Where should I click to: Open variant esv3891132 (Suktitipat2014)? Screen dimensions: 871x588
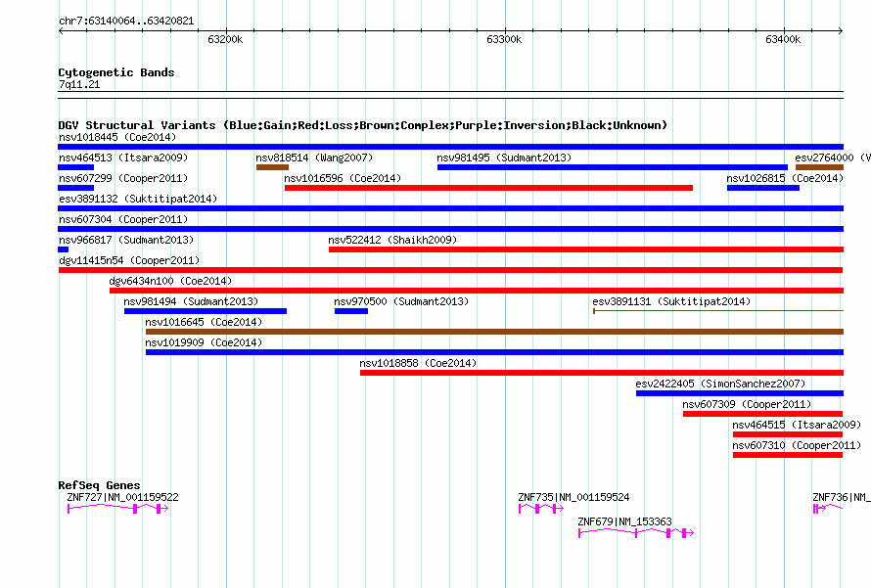pyautogui.click(x=450, y=208)
